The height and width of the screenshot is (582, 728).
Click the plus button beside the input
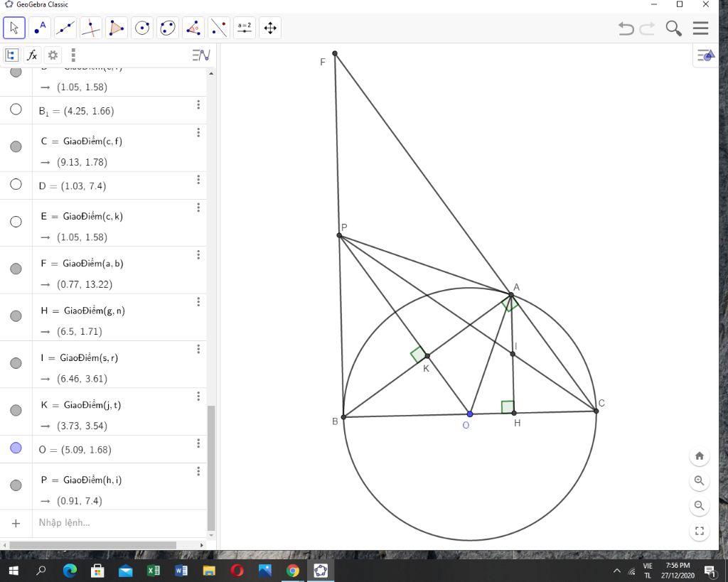point(16,524)
